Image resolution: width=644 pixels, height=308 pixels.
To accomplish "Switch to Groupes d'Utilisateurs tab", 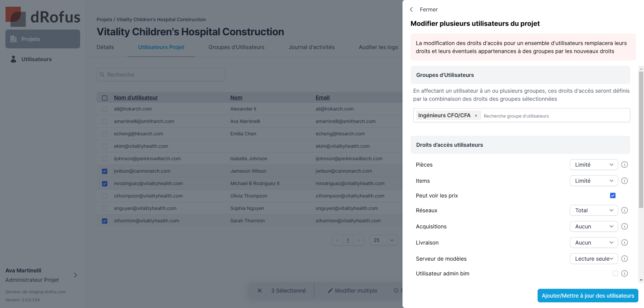I will pyautogui.click(x=236, y=47).
